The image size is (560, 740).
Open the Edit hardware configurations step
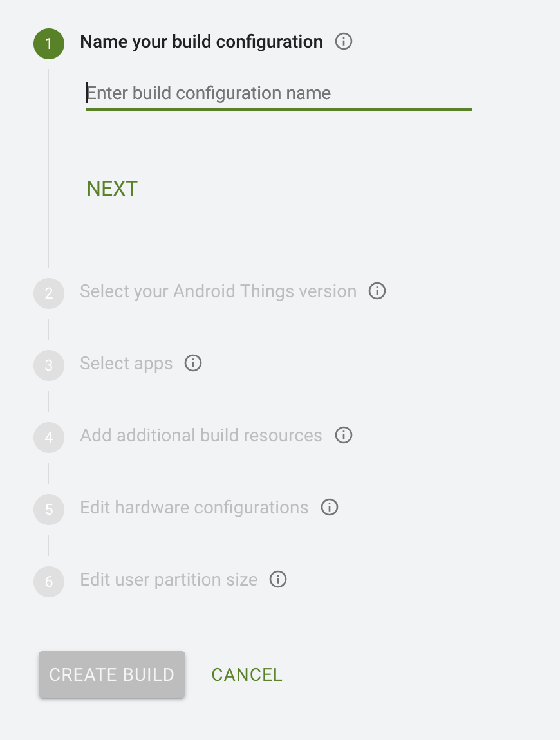tap(194, 508)
